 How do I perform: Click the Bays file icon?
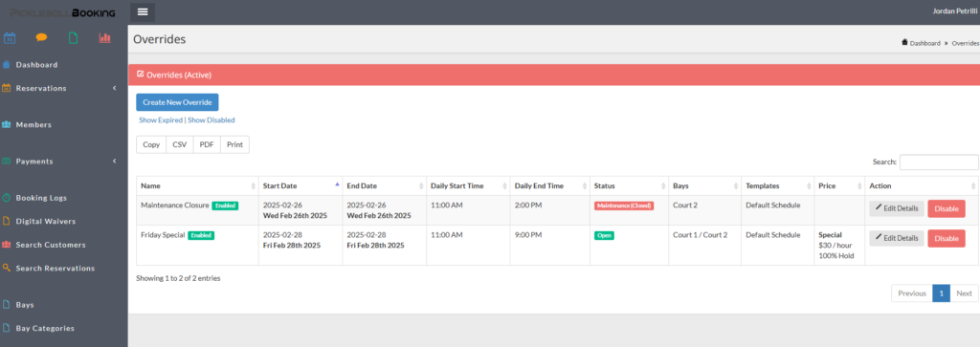click(7, 305)
